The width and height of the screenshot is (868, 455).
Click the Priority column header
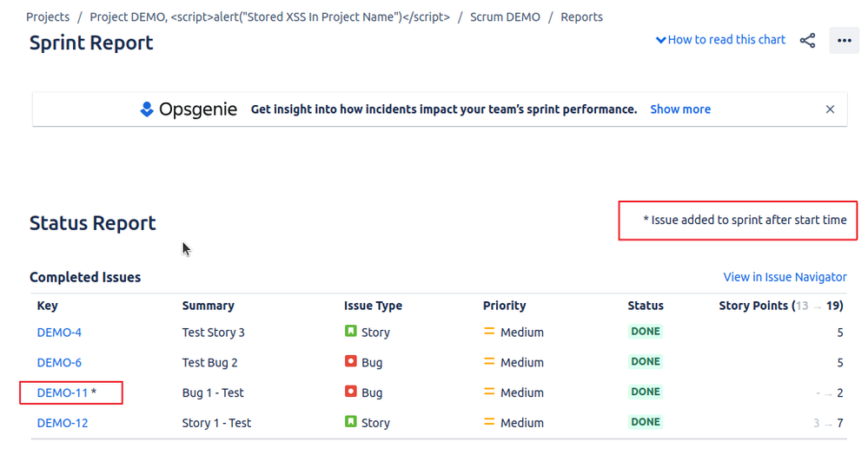[x=504, y=306]
